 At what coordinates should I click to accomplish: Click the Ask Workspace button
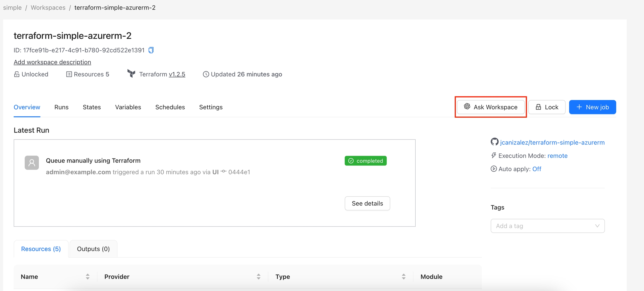tap(491, 107)
